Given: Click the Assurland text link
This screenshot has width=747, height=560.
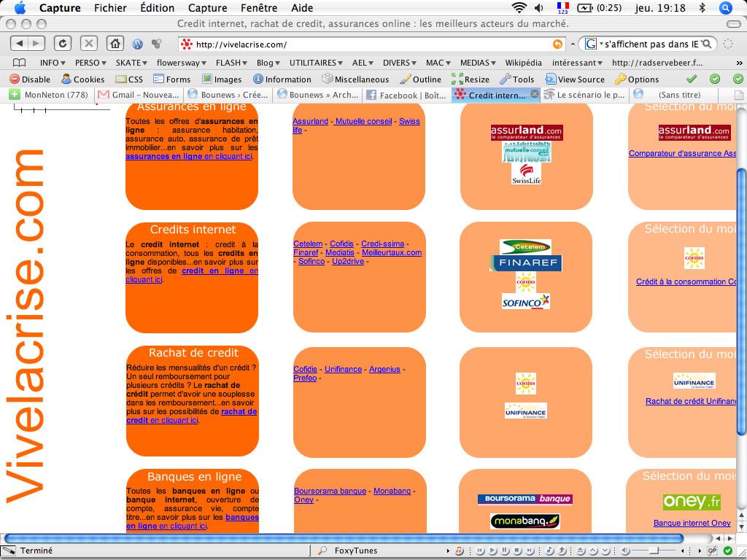Looking at the screenshot, I should pos(310,122).
